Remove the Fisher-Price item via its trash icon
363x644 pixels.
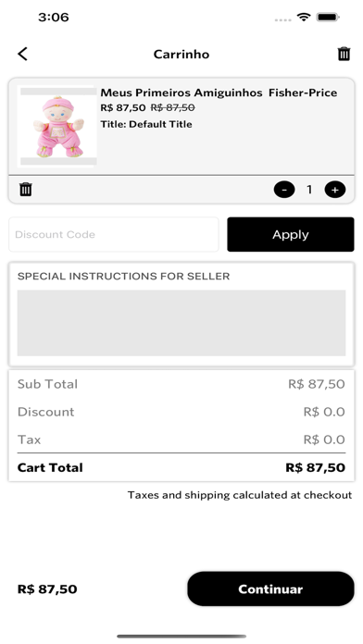click(x=26, y=190)
